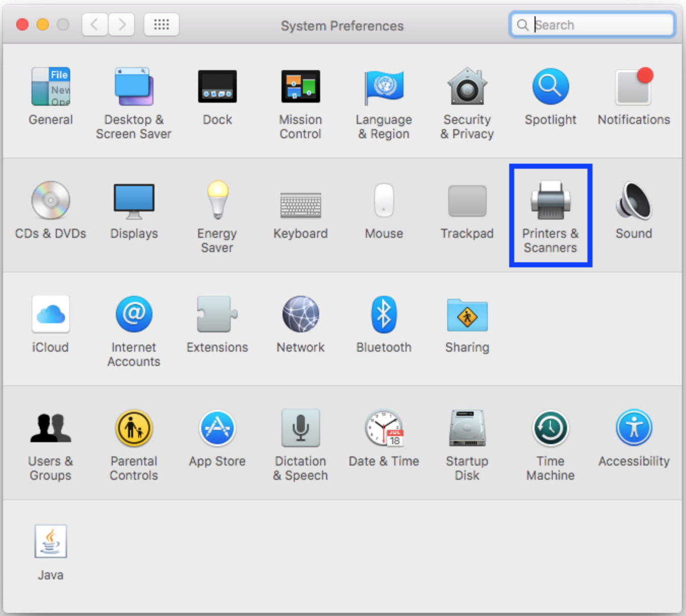
Task: Close the System Preferences window
Action: pyautogui.click(x=22, y=24)
